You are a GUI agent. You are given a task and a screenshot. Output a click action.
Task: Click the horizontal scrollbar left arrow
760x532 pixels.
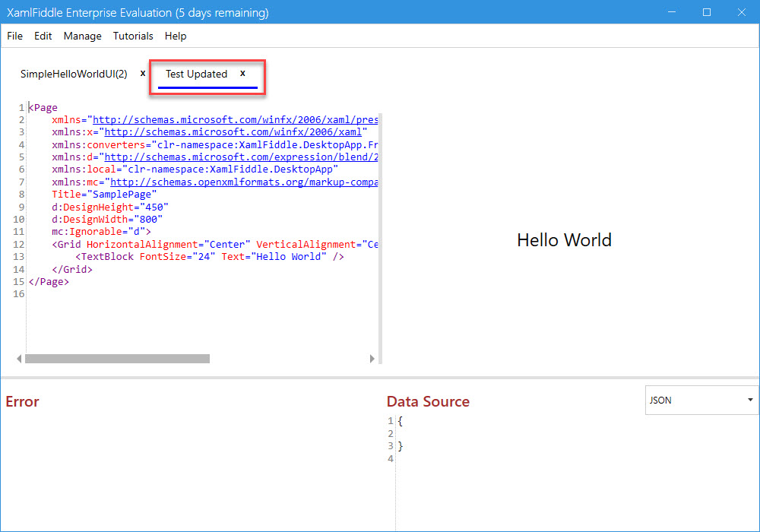pyautogui.click(x=19, y=359)
